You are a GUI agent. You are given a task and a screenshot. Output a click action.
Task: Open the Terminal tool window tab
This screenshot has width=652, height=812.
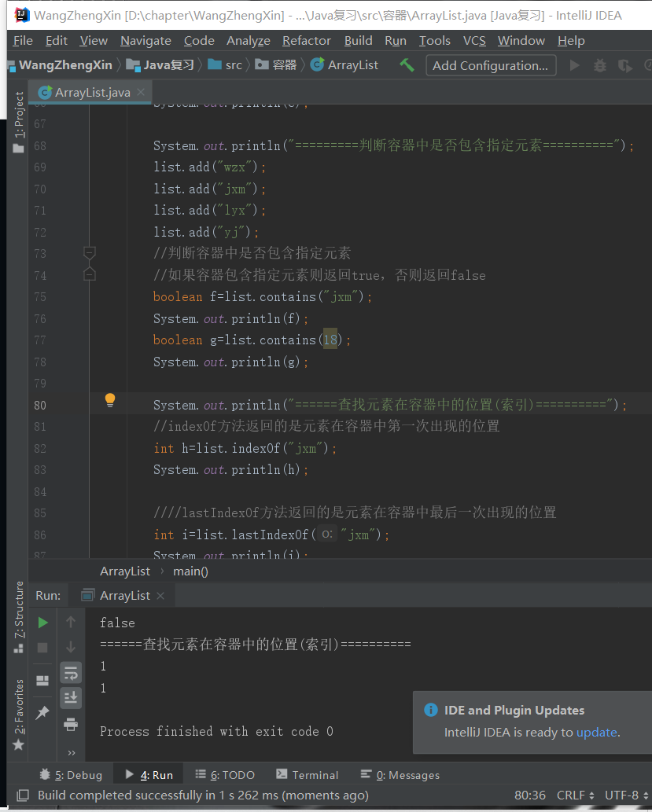pos(308,775)
